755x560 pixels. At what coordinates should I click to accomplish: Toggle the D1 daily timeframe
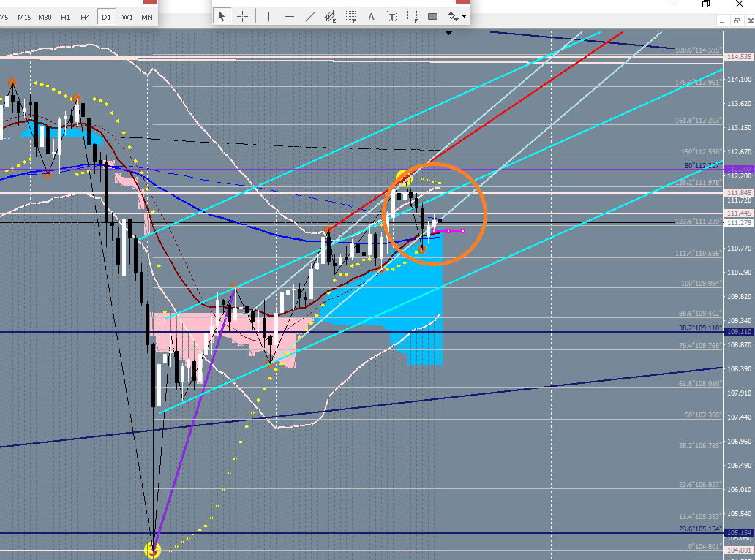point(106,17)
